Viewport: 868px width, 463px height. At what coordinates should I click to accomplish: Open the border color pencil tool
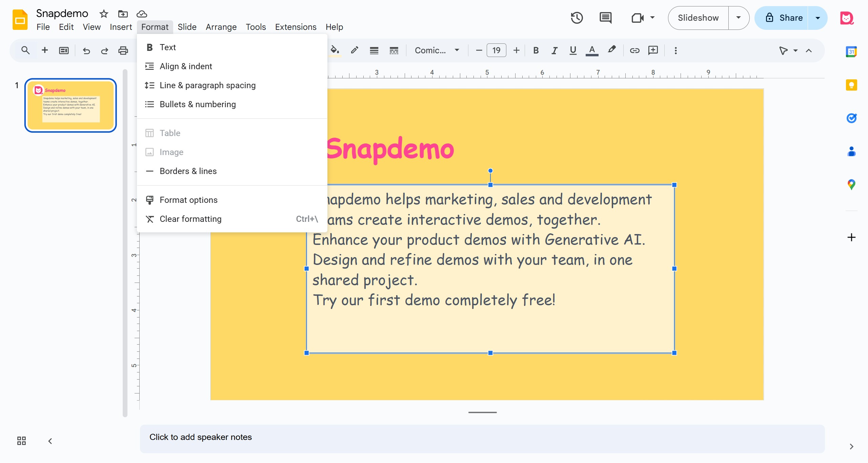[x=355, y=51]
